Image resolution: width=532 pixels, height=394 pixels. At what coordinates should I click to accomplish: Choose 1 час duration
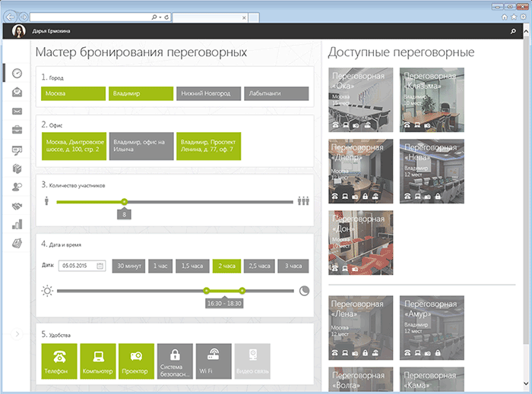pyautogui.click(x=160, y=266)
